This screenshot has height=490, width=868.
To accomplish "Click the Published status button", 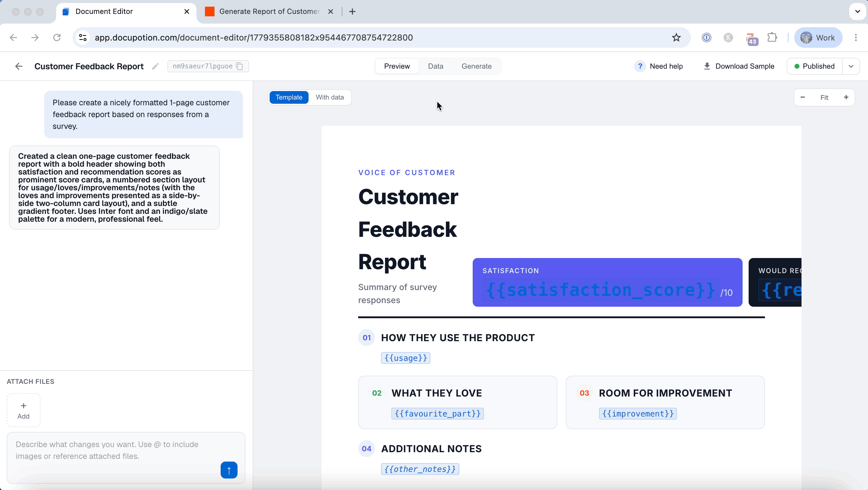I will pos(815,66).
